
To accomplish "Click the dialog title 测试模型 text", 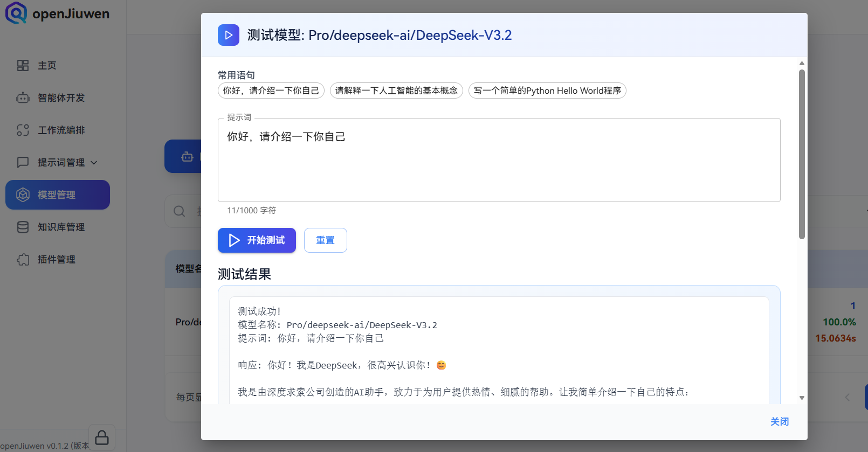I will point(380,35).
